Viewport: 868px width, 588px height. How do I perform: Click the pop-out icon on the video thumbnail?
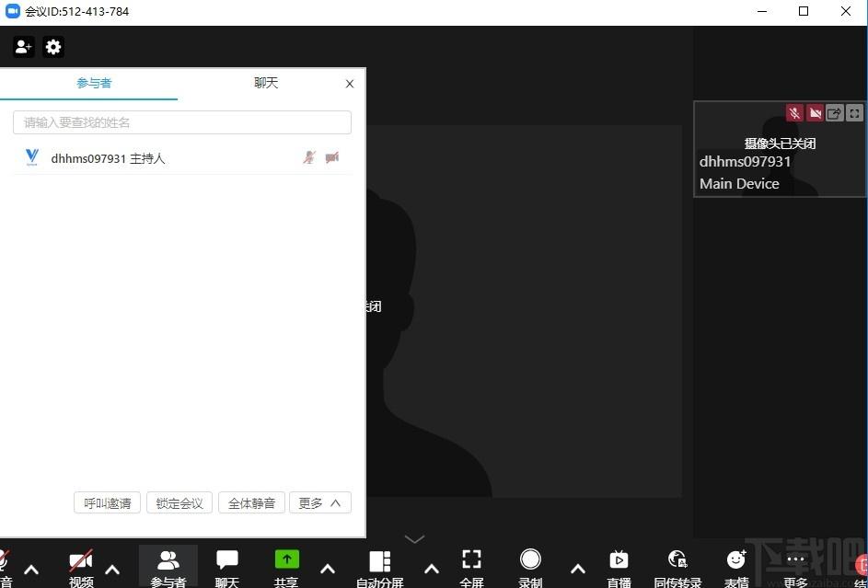(x=834, y=113)
